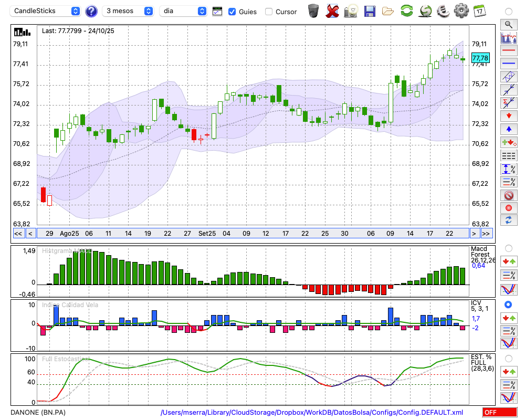Click the green circular refresh arrows icon
Viewport: 525px width, 420px height.
point(406,10)
